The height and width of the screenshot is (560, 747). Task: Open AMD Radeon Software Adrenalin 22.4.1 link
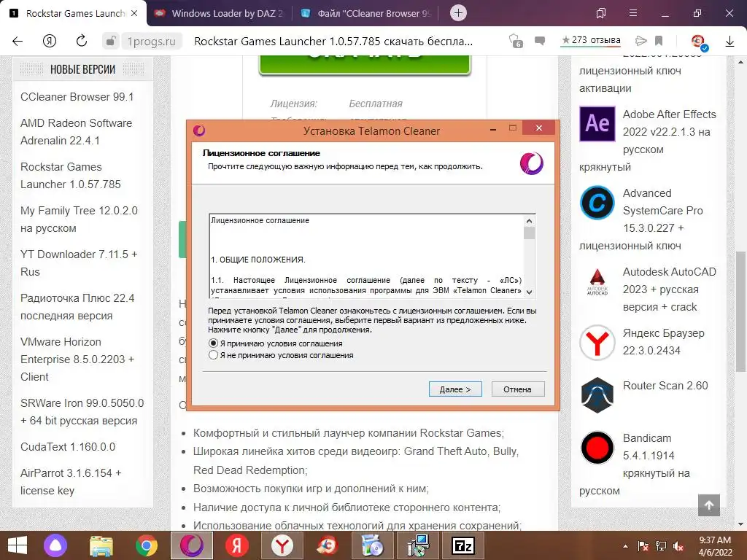point(76,131)
